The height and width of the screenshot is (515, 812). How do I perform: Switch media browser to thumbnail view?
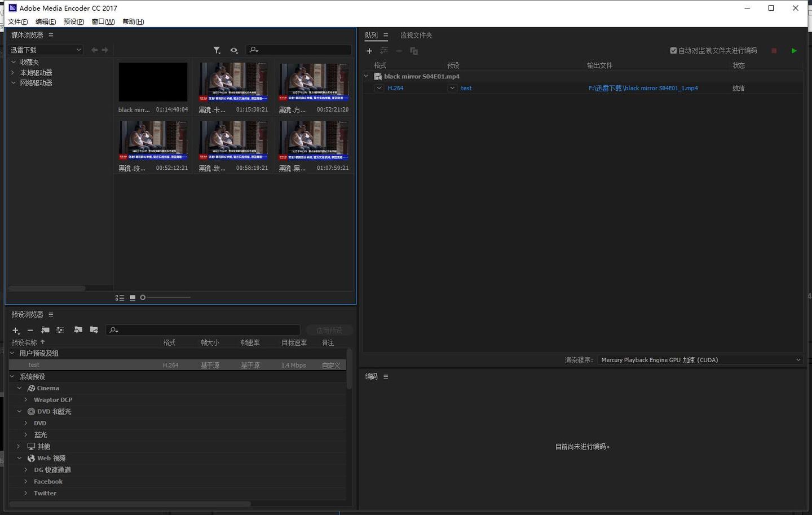pos(133,298)
